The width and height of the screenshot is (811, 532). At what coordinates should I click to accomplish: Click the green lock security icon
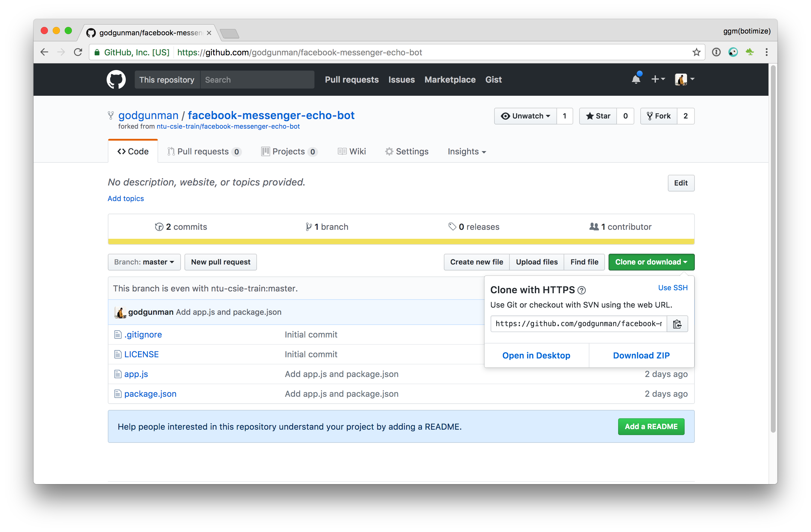pyautogui.click(x=97, y=52)
